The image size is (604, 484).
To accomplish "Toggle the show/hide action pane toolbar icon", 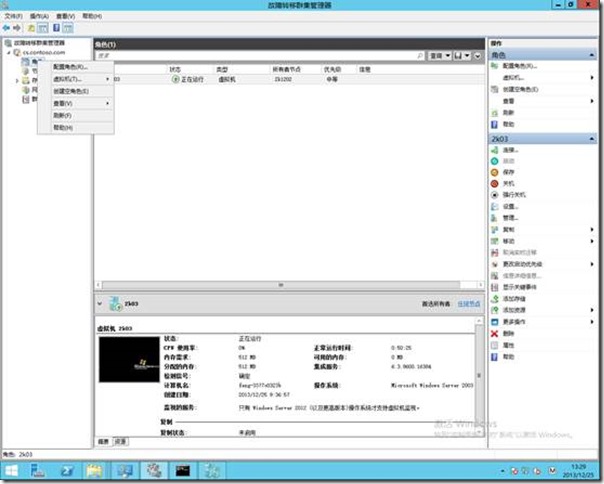I will [68, 28].
